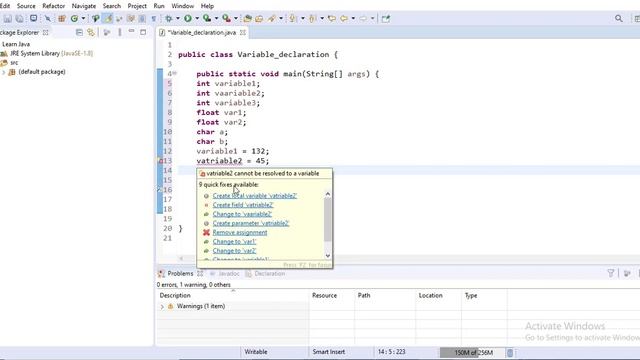Switch to the Declaration tab
Screen dimensions: 640x360
[x=269, y=273]
